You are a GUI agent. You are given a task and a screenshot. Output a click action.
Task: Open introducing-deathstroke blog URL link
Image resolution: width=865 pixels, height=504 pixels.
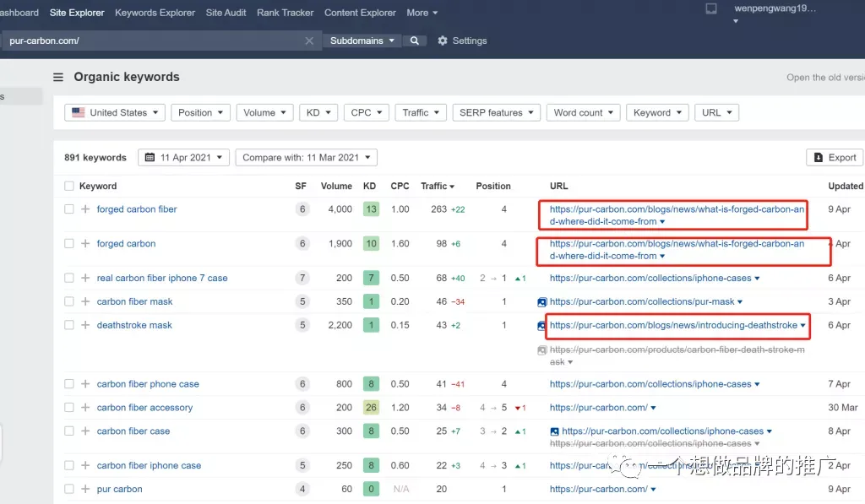(673, 325)
